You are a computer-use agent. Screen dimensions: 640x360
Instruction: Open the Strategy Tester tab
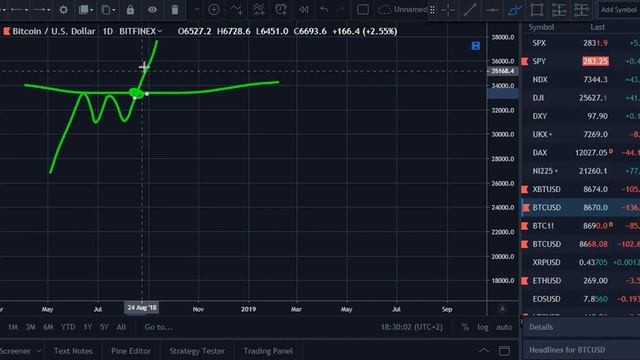(x=197, y=351)
